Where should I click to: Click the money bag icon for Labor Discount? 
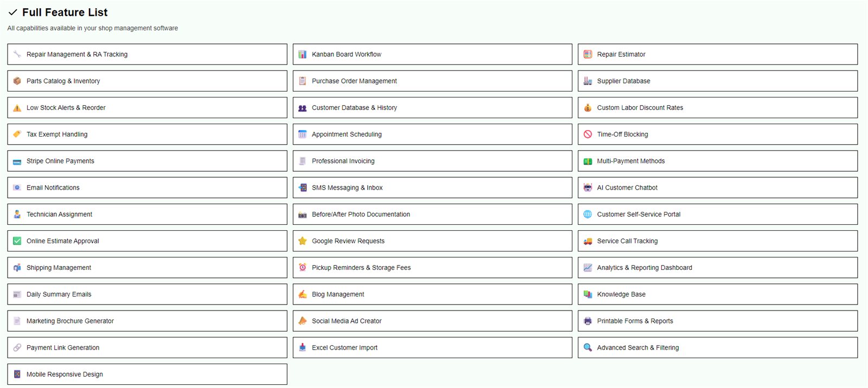click(588, 108)
